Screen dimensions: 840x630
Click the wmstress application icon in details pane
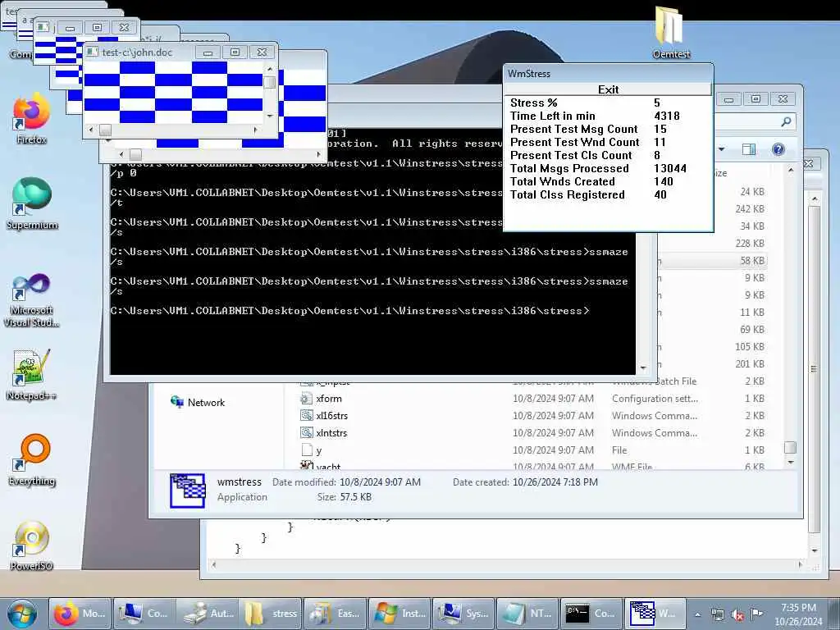click(188, 491)
